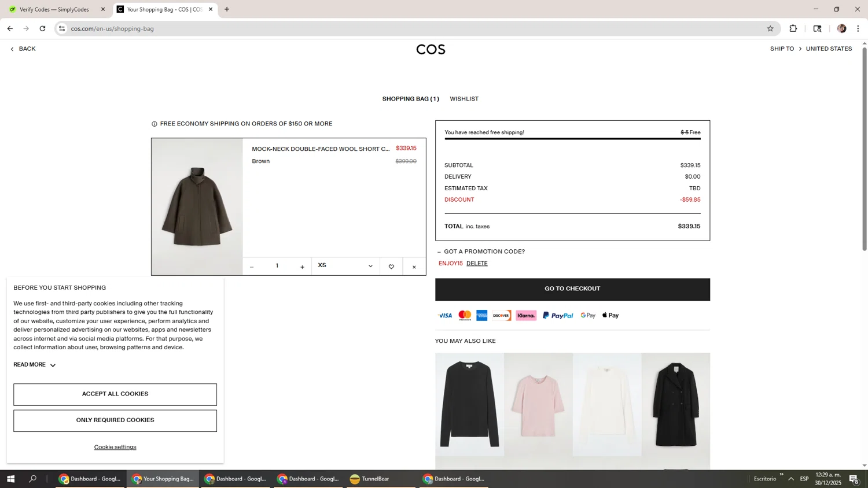Open the black long-sleeve top recommendation
Image resolution: width=868 pixels, height=488 pixels.
(x=469, y=405)
